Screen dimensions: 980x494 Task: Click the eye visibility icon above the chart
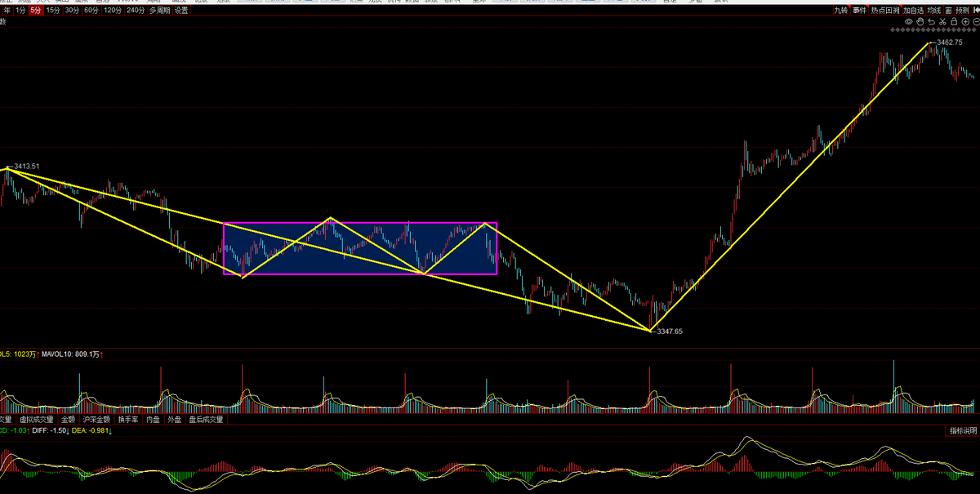(x=909, y=21)
